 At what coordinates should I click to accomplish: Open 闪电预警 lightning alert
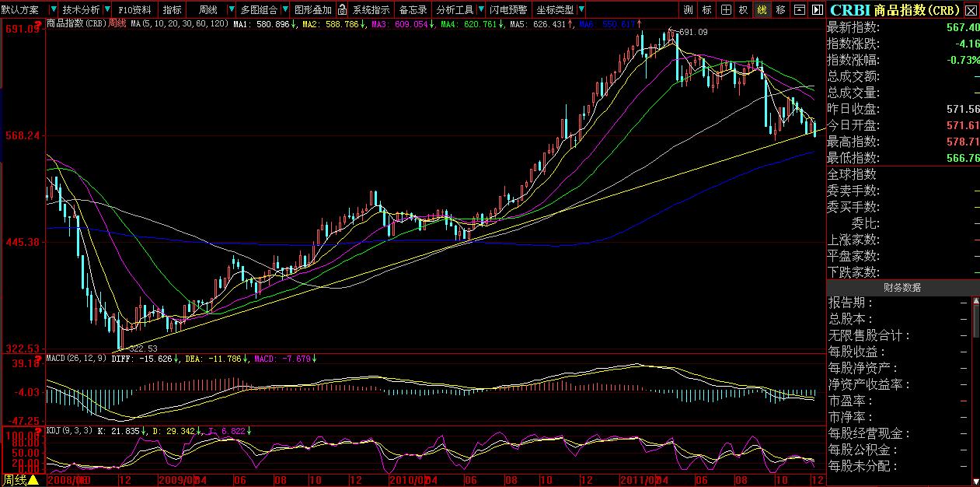pos(508,10)
